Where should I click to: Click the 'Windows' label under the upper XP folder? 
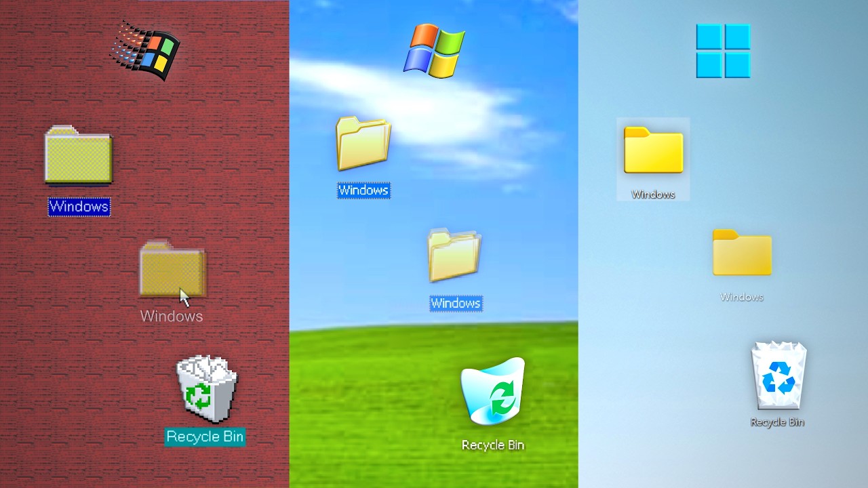pyautogui.click(x=363, y=190)
